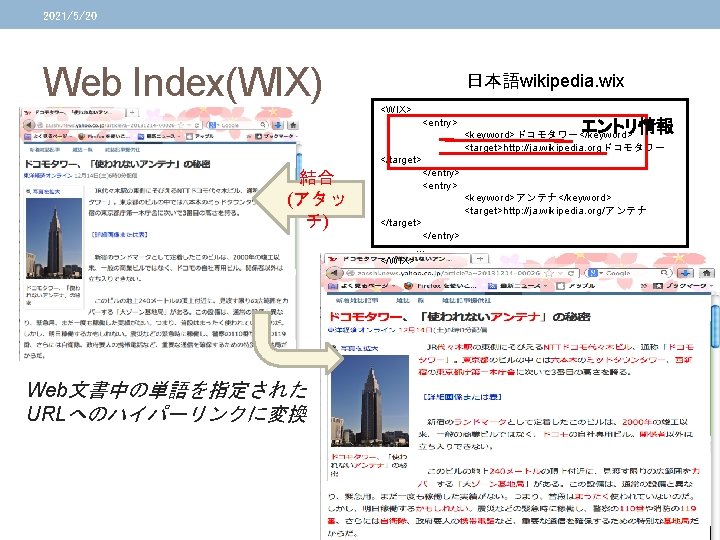Viewport: 720px width, 540px height.
Task: Select ドコモタワー tab in red-linked article browser
Action: 396,259
